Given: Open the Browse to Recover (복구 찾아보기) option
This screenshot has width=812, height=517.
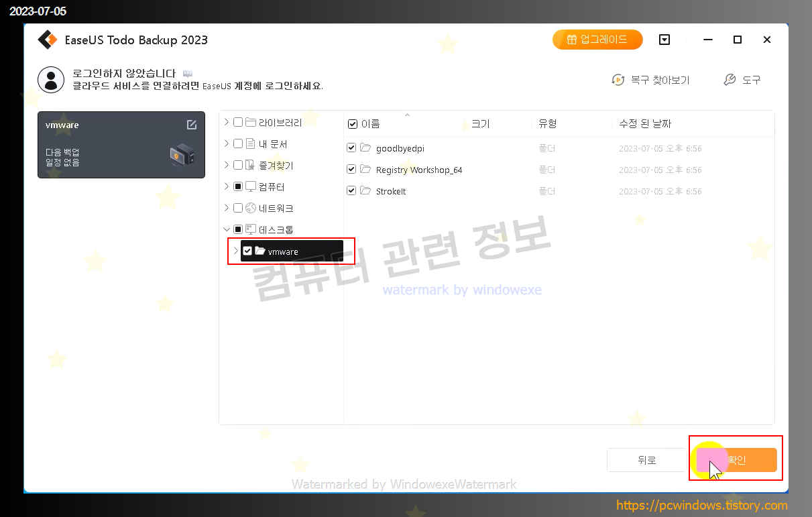Looking at the screenshot, I should coord(650,80).
